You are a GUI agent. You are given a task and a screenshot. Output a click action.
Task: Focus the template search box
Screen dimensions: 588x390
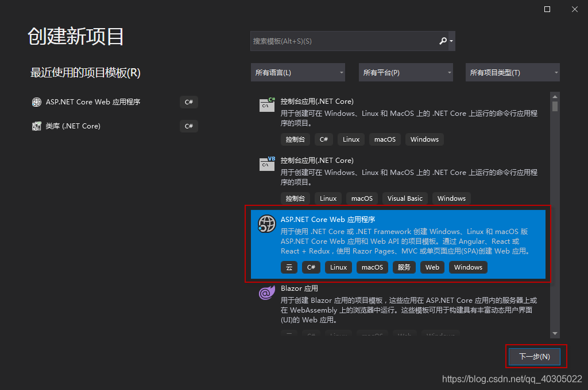(353, 41)
